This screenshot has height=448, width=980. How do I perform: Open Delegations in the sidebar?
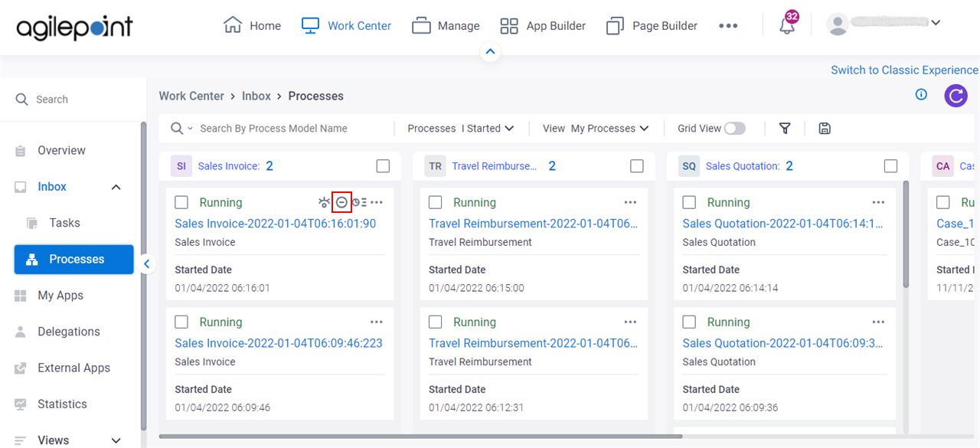[69, 332]
